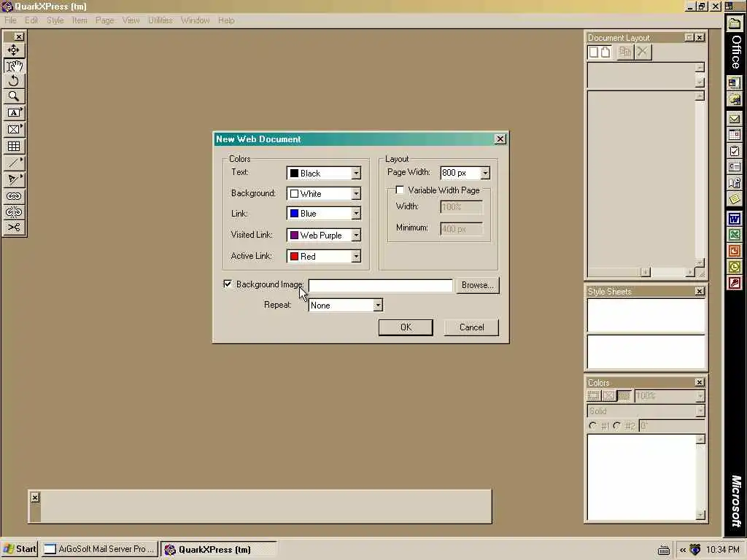Close the Style Sheets palette
The image size is (747, 560).
point(700,292)
